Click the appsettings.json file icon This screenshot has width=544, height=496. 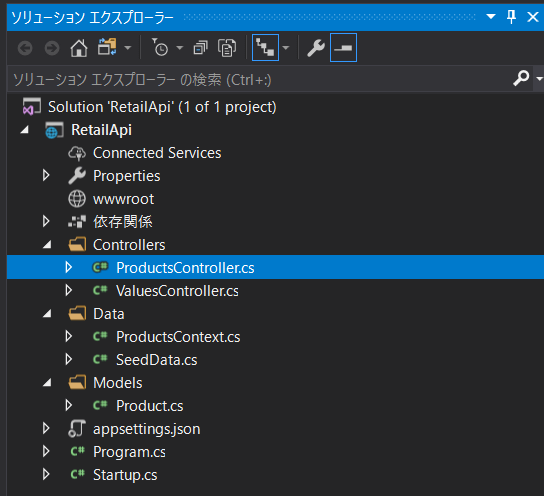pos(77,428)
